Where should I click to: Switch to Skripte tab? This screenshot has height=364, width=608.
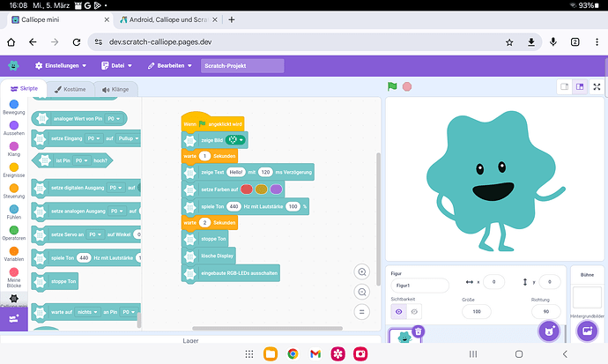24,89
